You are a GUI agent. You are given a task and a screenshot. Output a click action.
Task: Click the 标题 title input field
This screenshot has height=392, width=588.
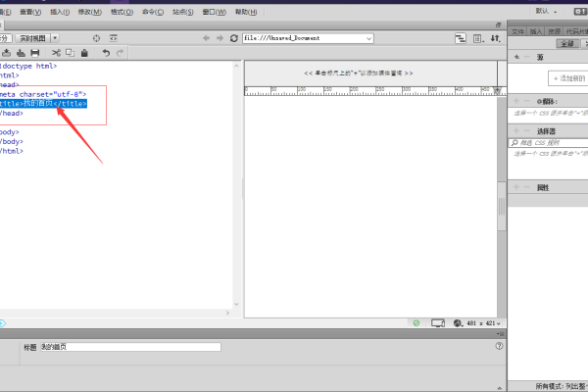pyautogui.click(x=144, y=347)
